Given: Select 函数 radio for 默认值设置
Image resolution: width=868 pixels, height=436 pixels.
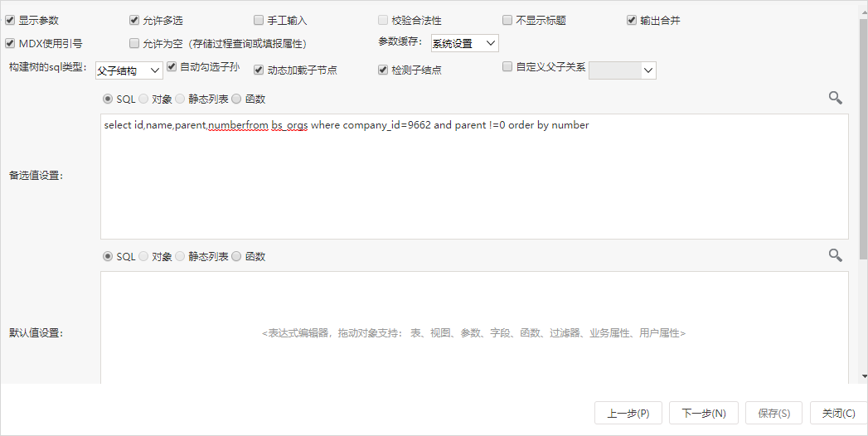Looking at the screenshot, I should tap(236, 256).
